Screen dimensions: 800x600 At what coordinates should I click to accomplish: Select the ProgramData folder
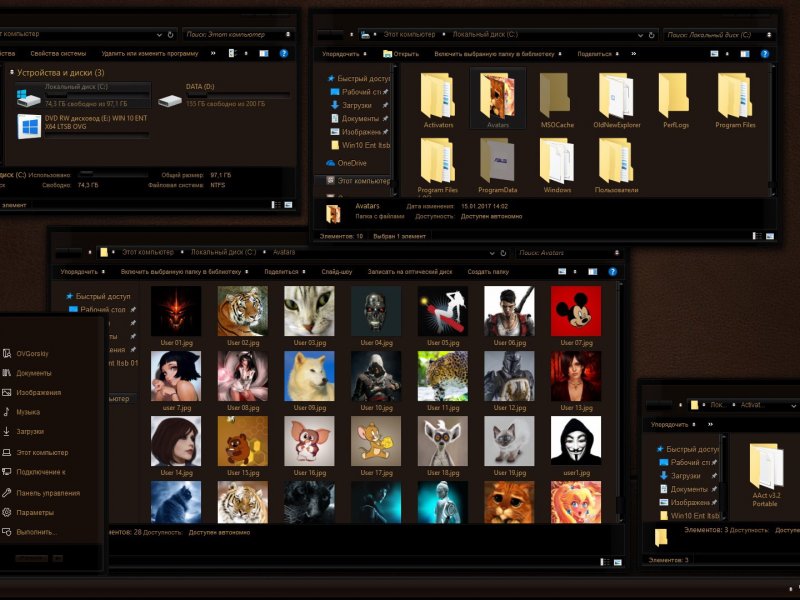[x=497, y=165]
